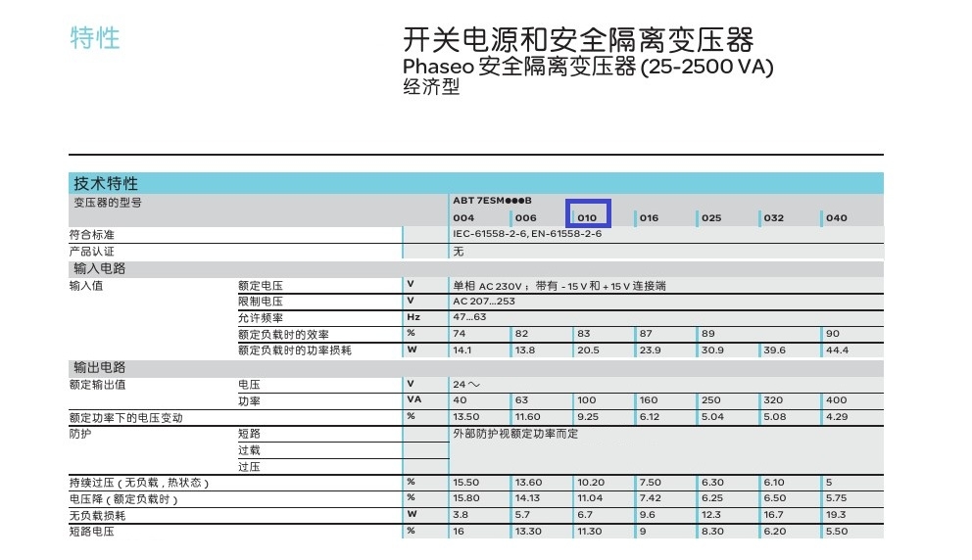Click power loss value "14.1"

coord(462,350)
